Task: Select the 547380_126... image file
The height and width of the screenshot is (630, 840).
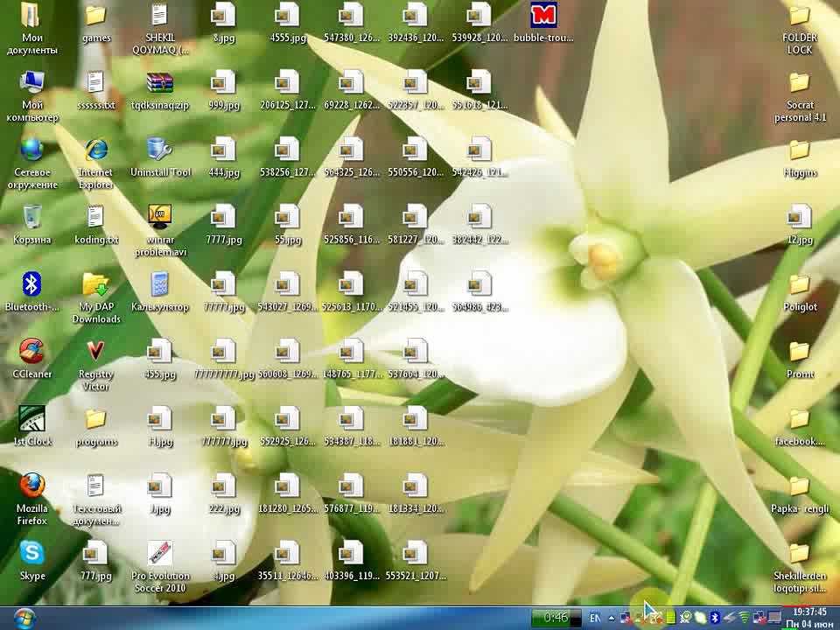Action: [352, 16]
